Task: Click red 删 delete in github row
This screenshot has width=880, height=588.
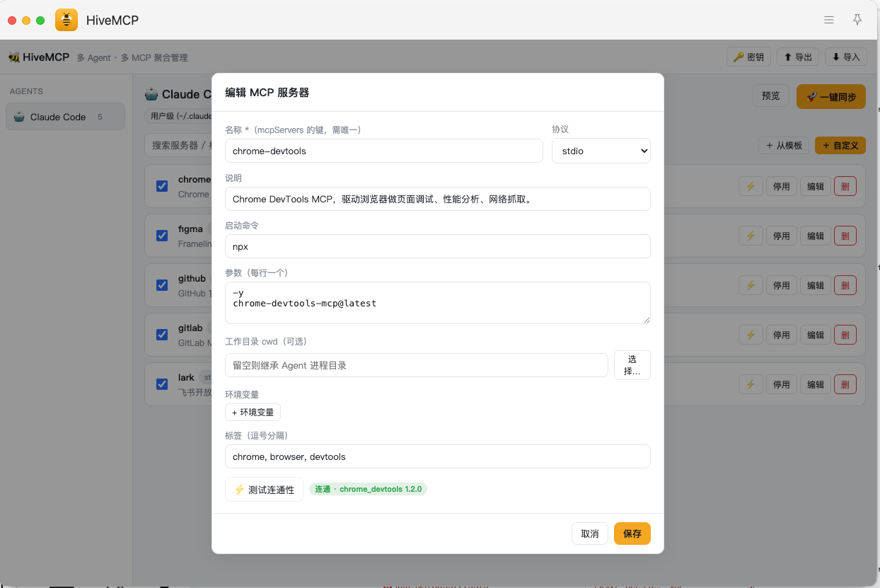Action: [845, 285]
